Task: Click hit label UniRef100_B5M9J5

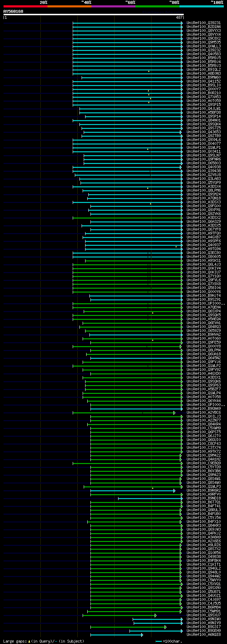Action: 204,58
